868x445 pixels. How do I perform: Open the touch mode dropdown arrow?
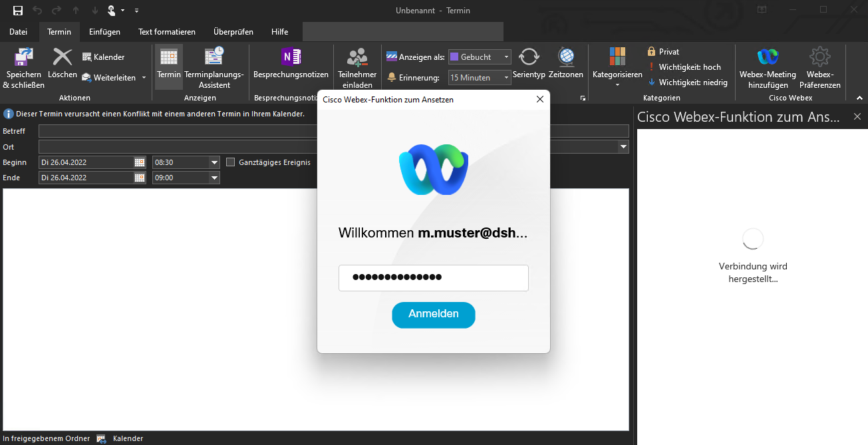pos(122,11)
